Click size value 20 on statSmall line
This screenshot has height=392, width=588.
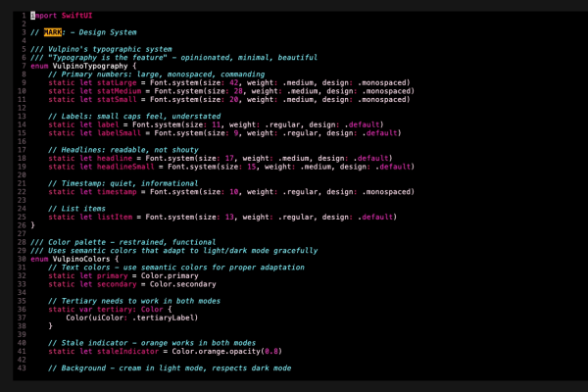click(233, 99)
